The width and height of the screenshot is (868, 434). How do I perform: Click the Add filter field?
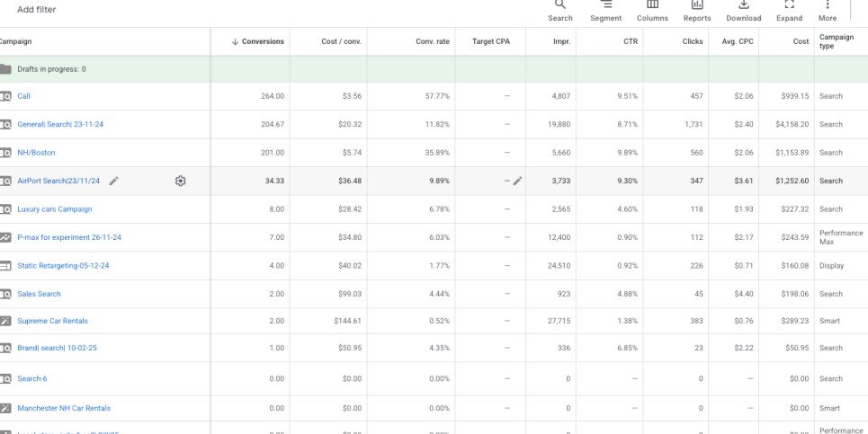36,10
